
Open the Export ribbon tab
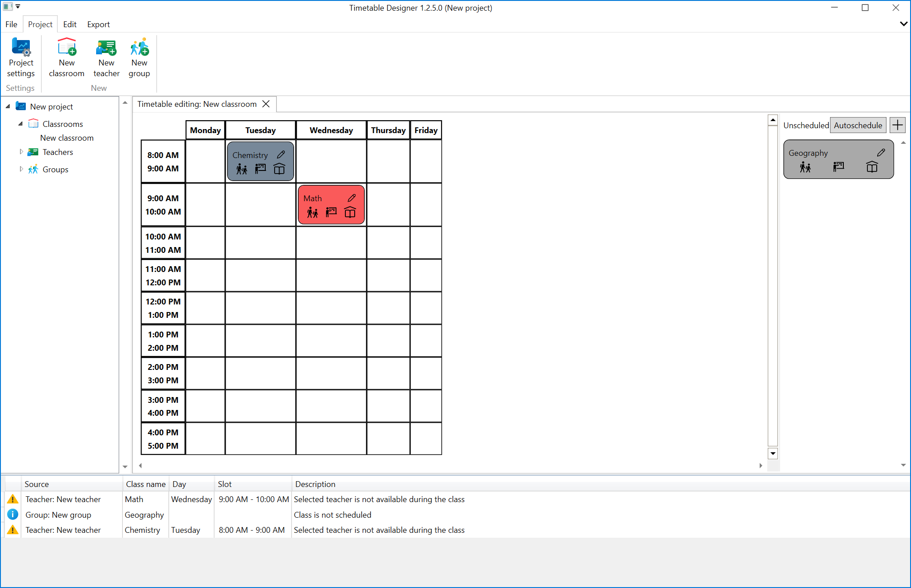(x=98, y=24)
